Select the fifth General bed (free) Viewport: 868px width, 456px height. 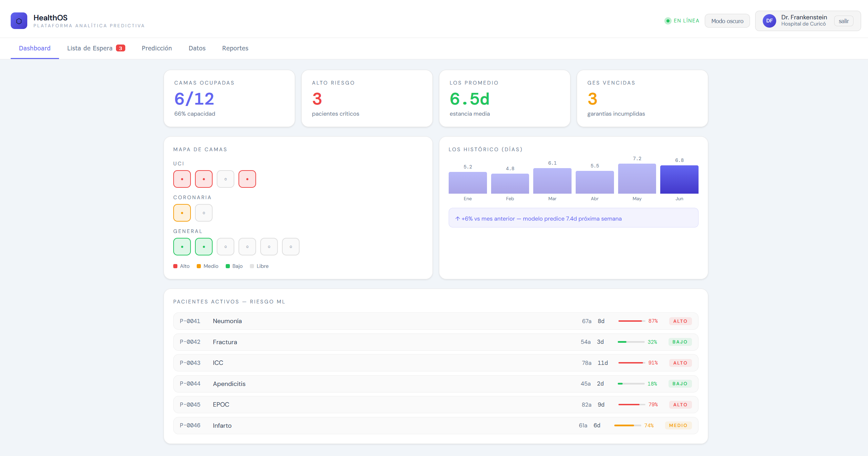tap(269, 246)
